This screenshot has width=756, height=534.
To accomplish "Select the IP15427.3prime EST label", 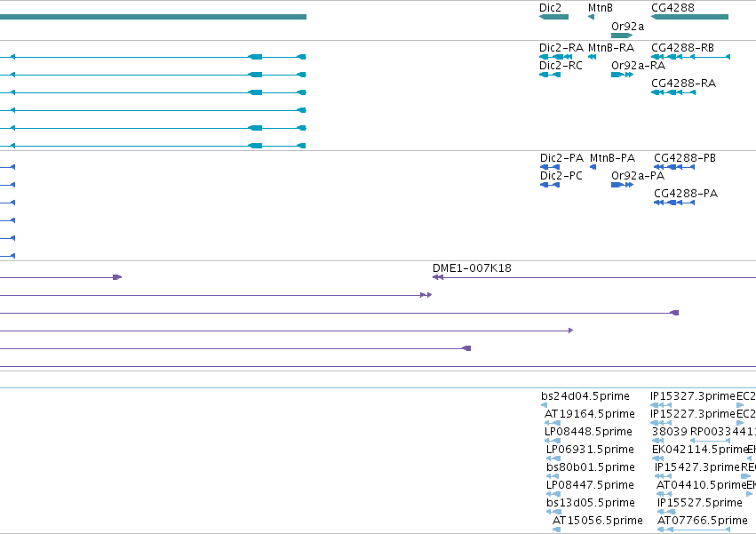I will coord(697,467).
